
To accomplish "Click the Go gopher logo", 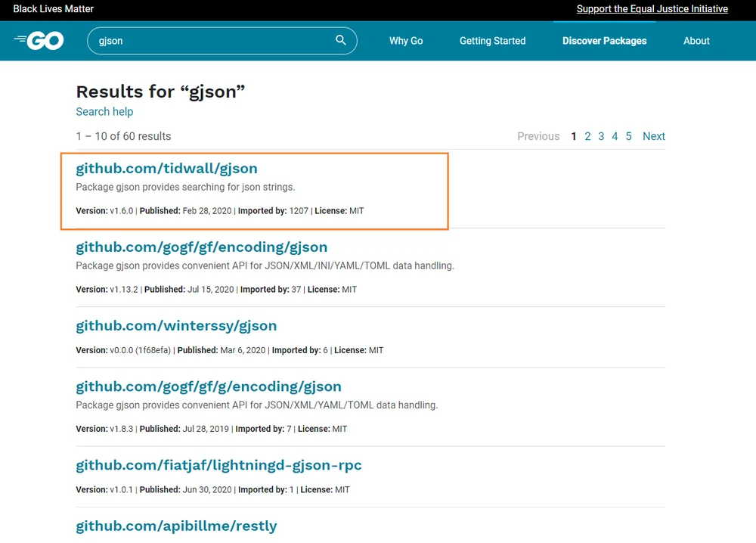I will tap(39, 41).
